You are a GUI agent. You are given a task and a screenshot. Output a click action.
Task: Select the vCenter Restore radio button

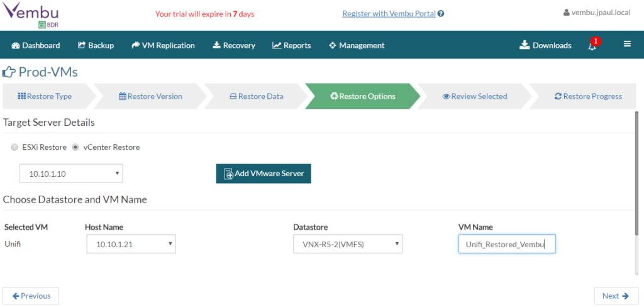(75, 147)
